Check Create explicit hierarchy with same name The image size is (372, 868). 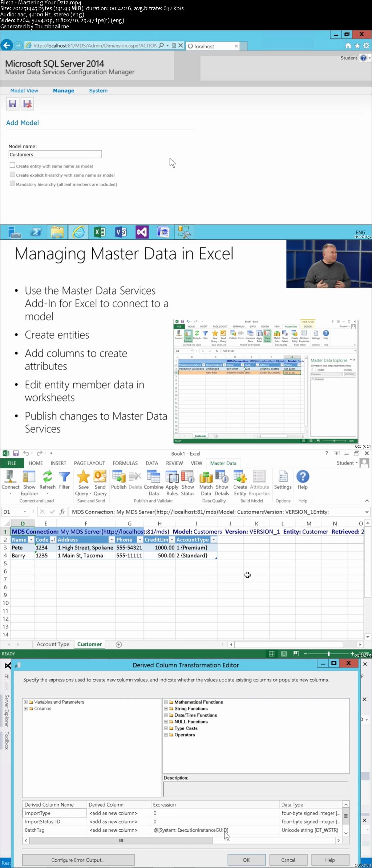[x=12, y=174]
